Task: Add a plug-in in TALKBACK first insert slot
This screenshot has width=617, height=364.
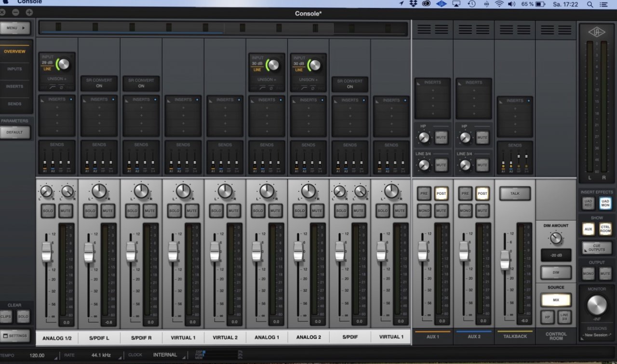Action: point(515,108)
